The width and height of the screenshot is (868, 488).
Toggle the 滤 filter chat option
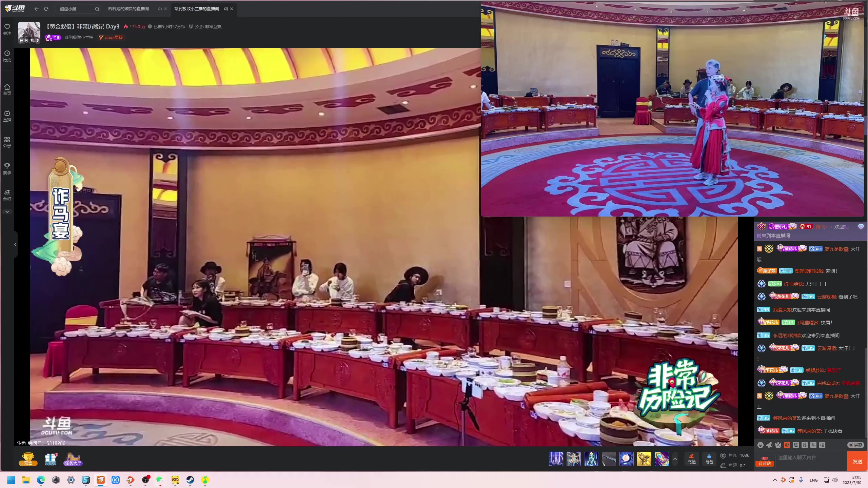tap(805, 445)
